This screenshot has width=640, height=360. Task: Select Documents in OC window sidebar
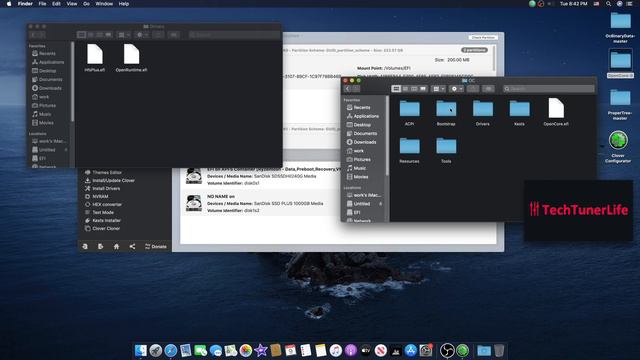364,133
